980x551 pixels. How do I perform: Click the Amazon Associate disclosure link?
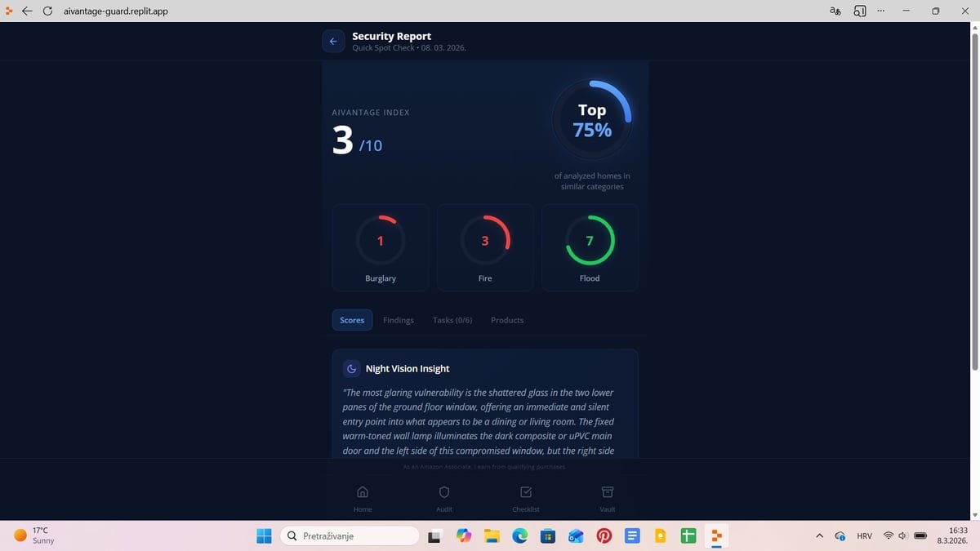click(x=485, y=467)
